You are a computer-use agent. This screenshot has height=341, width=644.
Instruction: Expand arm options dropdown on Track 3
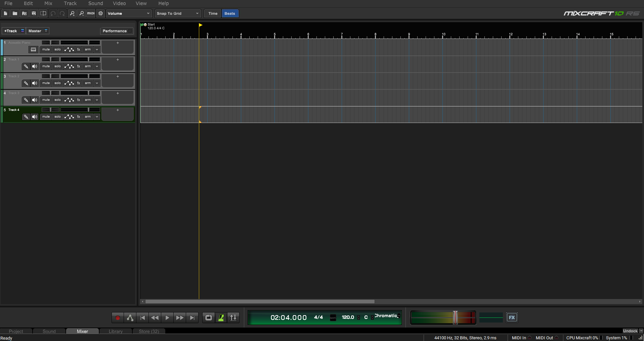(97, 100)
